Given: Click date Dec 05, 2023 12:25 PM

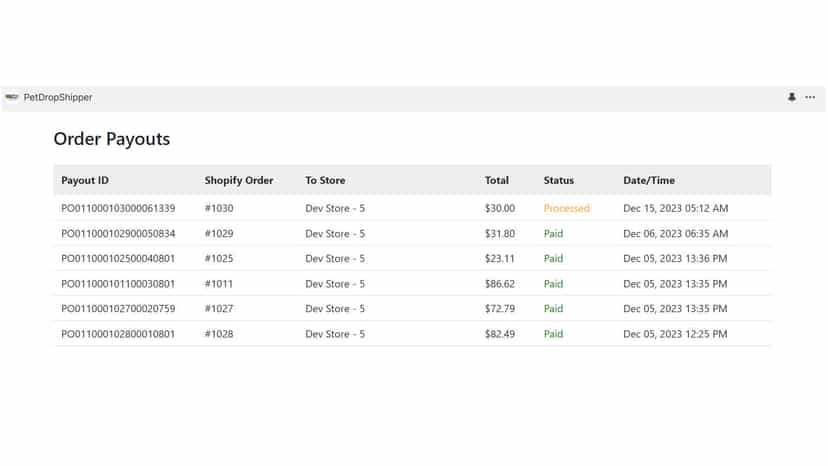Looking at the screenshot, I should pyautogui.click(x=675, y=334).
